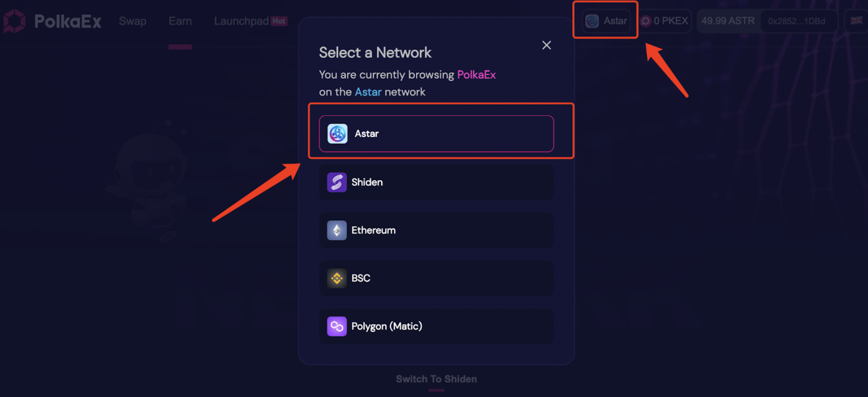Select the Astar network option
The width and height of the screenshot is (868, 397).
click(x=436, y=134)
